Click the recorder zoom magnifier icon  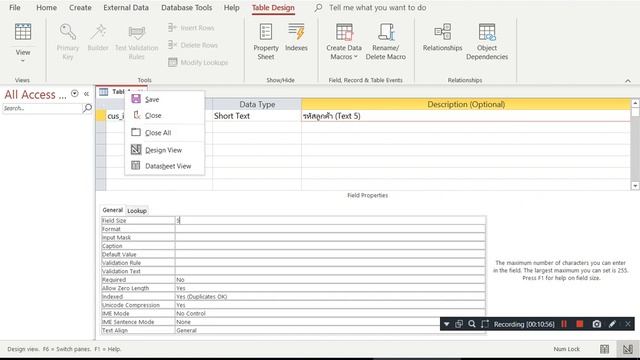pyautogui.click(x=472, y=324)
